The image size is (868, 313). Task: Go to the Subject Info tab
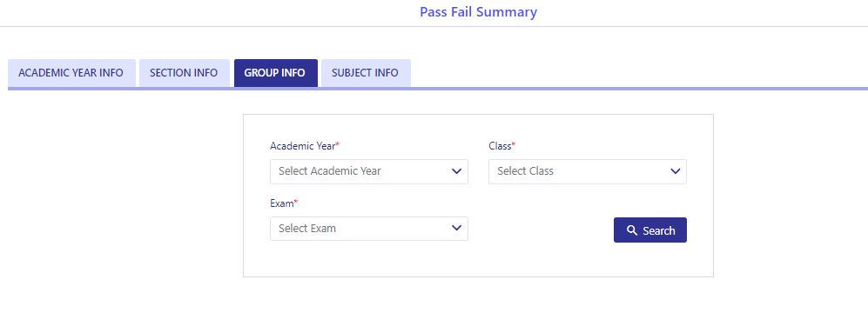click(x=366, y=73)
